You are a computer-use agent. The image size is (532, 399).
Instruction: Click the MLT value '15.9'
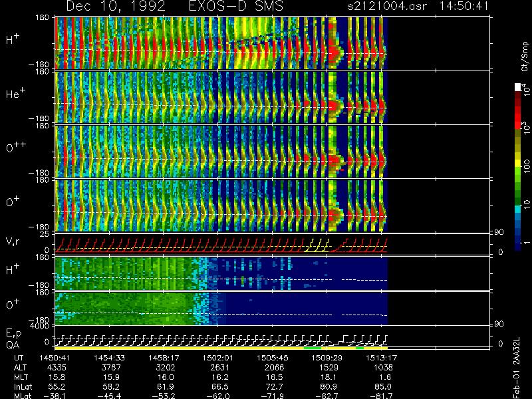pos(112,377)
